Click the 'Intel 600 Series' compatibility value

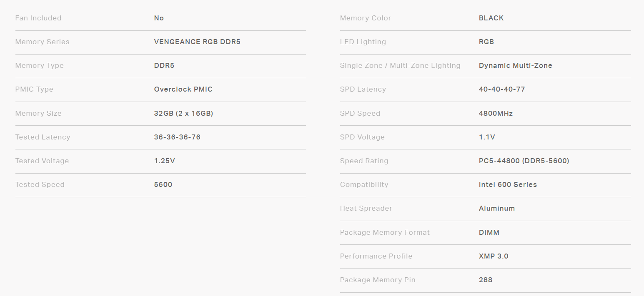(x=508, y=184)
